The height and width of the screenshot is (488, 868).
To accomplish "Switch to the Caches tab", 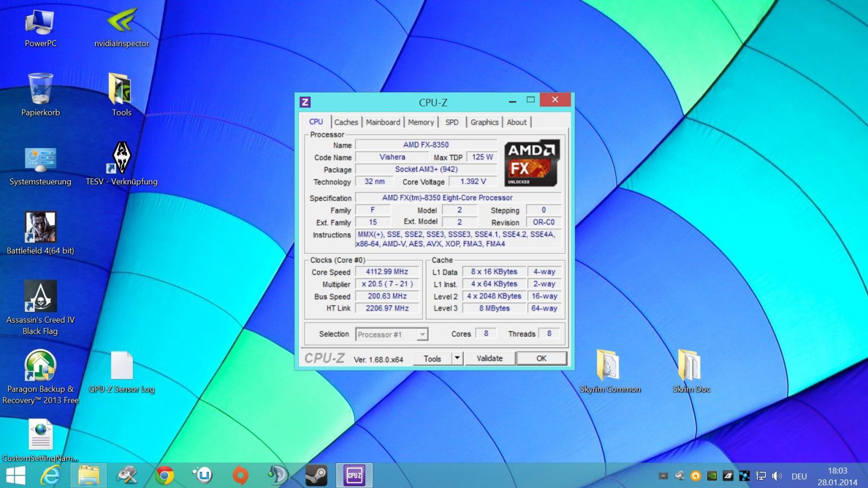I will [x=346, y=123].
